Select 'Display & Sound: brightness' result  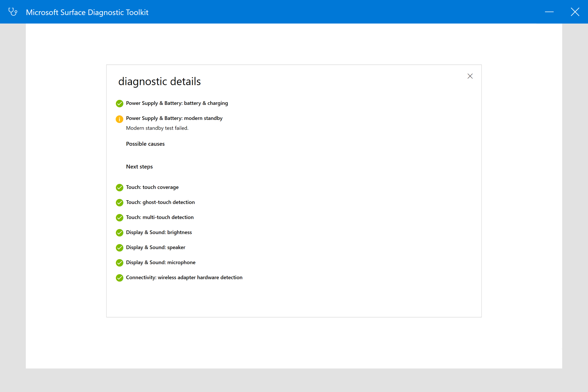[159, 232]
